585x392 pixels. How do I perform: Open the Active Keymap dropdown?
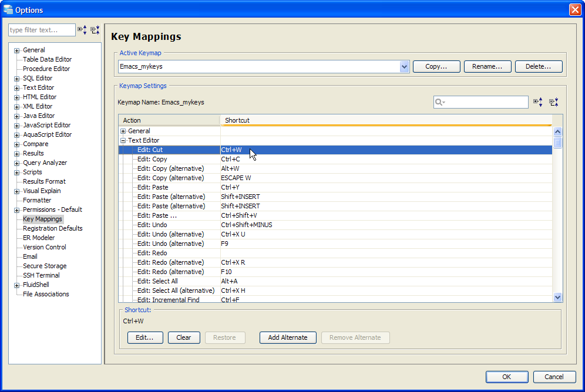[404, 67]
